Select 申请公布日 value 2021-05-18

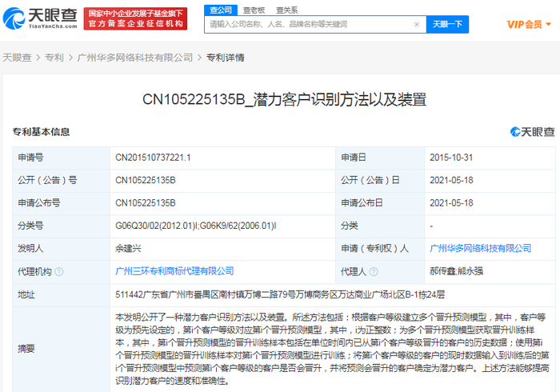(451, 203)
